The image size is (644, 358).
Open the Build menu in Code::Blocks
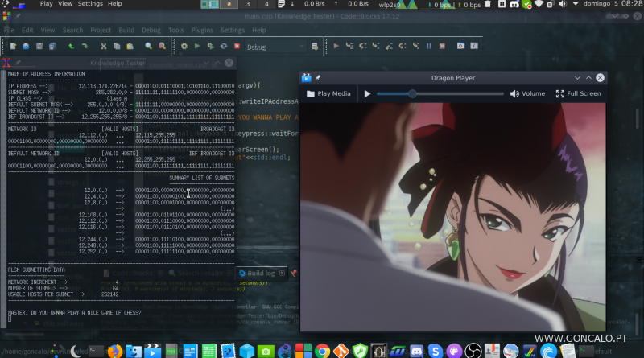126,31
